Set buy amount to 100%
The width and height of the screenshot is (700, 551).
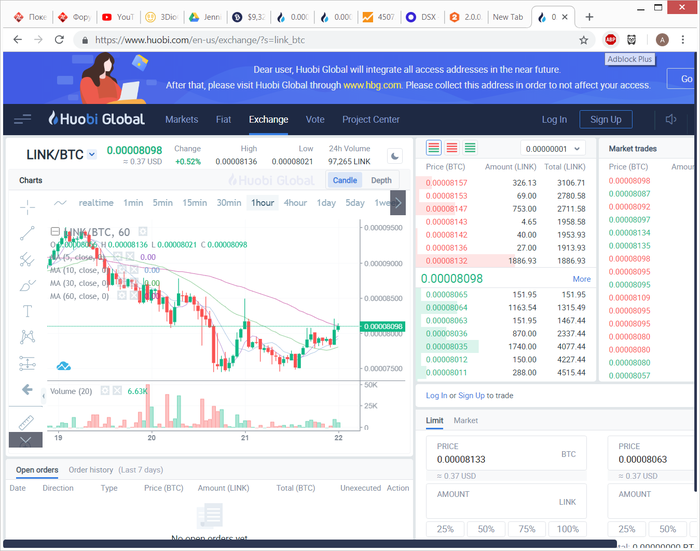[567, 529]
